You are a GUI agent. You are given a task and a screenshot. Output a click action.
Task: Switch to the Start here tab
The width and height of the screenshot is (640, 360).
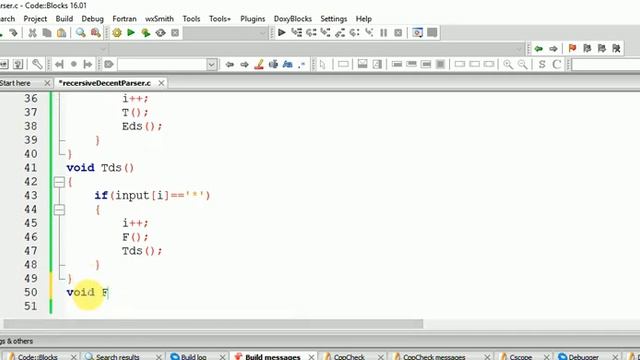click(x=16, y=83)
